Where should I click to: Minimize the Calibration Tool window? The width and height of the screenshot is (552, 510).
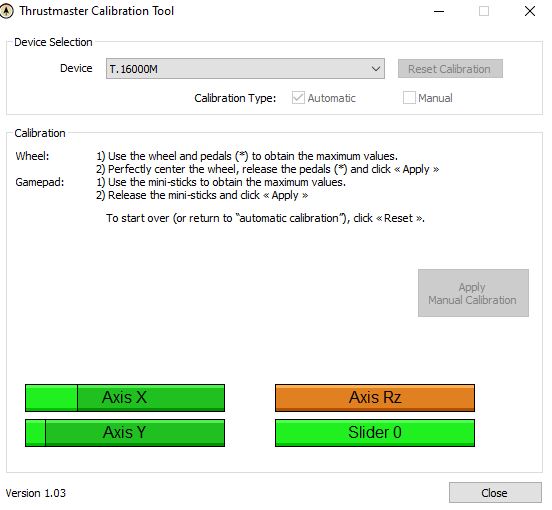[439, 11]
